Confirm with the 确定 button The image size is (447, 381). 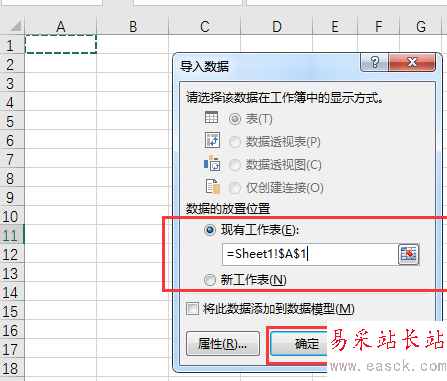pyautogui.click(x=299, y=343)
